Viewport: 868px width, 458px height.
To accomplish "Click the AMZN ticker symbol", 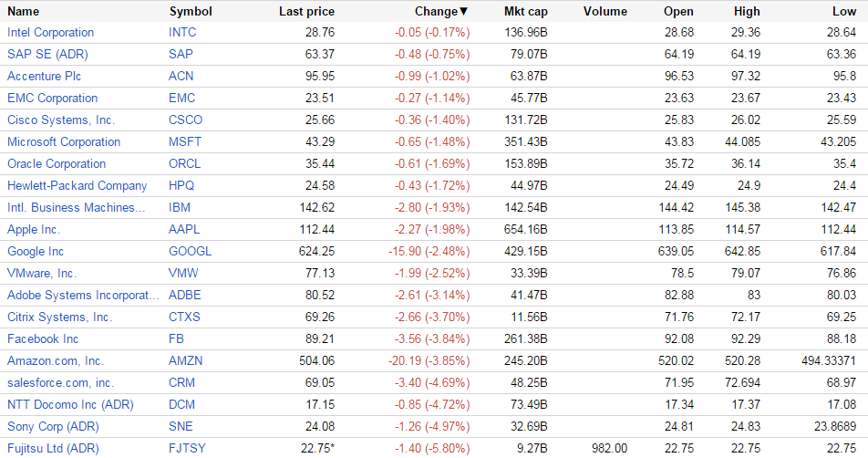I will [x=186, y=361].
